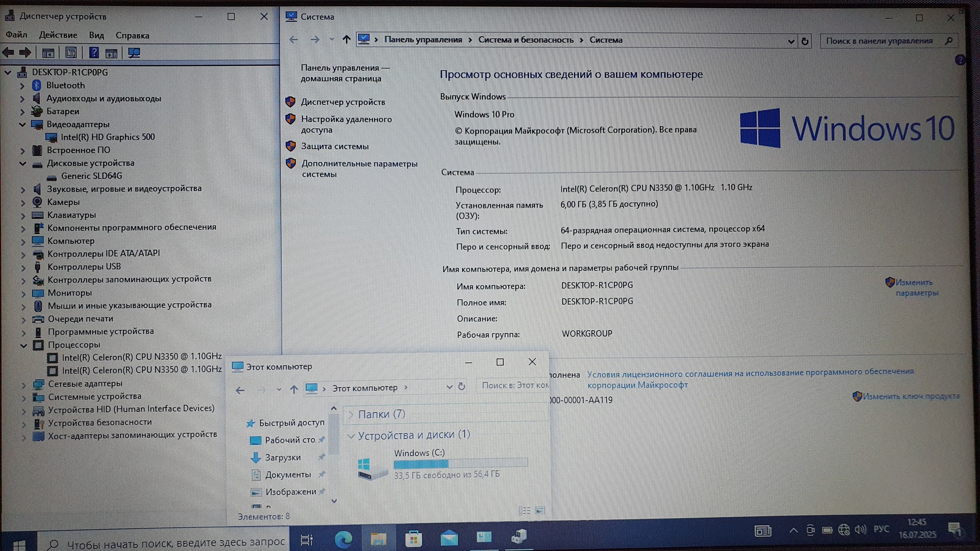Click the Device Manager help toolbar icon
Screen dimensions: 980x551
[x=94, y=53]
